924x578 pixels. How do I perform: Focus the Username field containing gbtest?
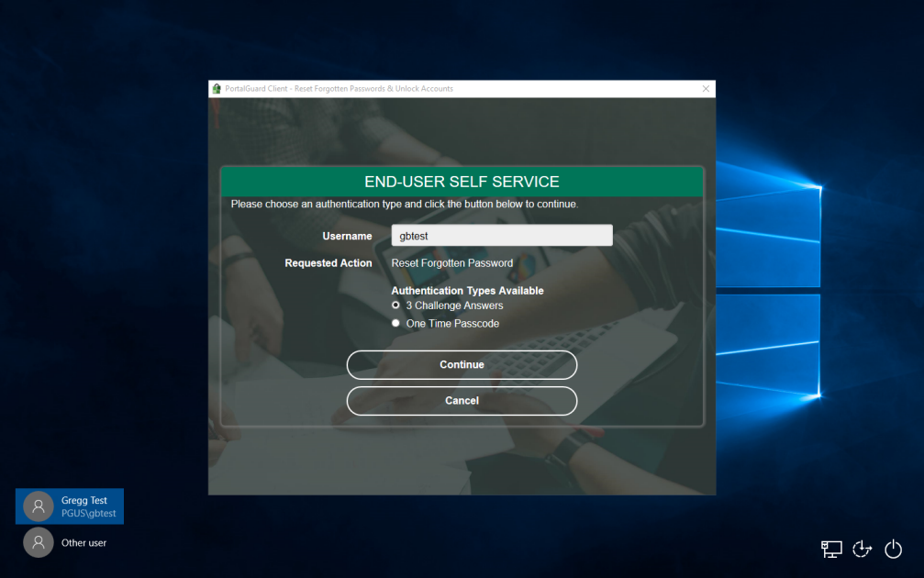(502, 236)
